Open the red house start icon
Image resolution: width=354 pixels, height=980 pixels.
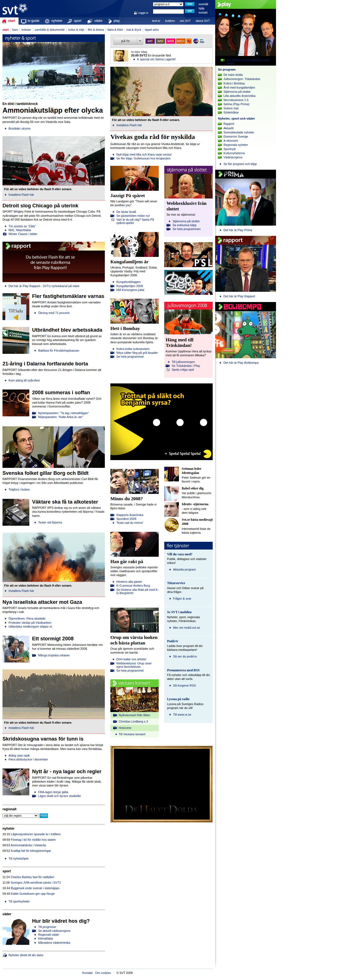click(4, 21)
